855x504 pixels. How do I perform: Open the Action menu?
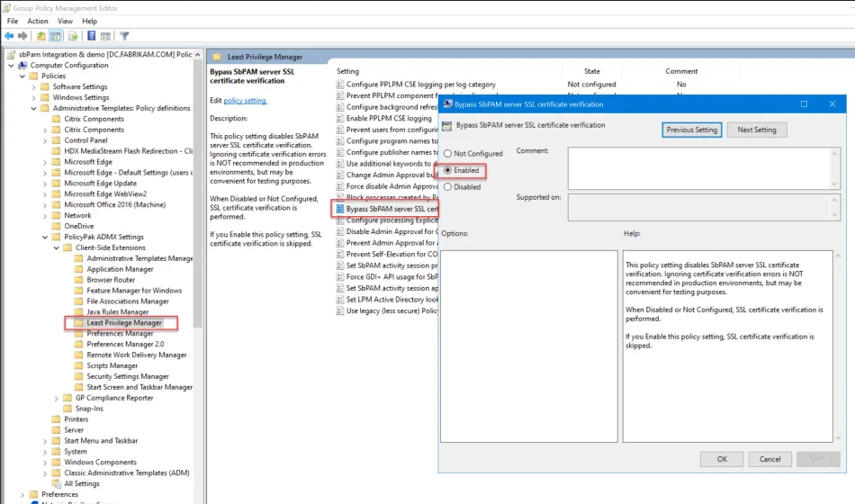[x=38, y=21]
